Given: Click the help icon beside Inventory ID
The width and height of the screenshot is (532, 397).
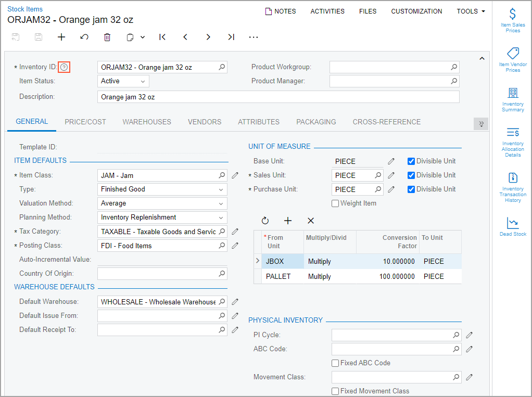Looking at the screenshot, I should 64,67.
